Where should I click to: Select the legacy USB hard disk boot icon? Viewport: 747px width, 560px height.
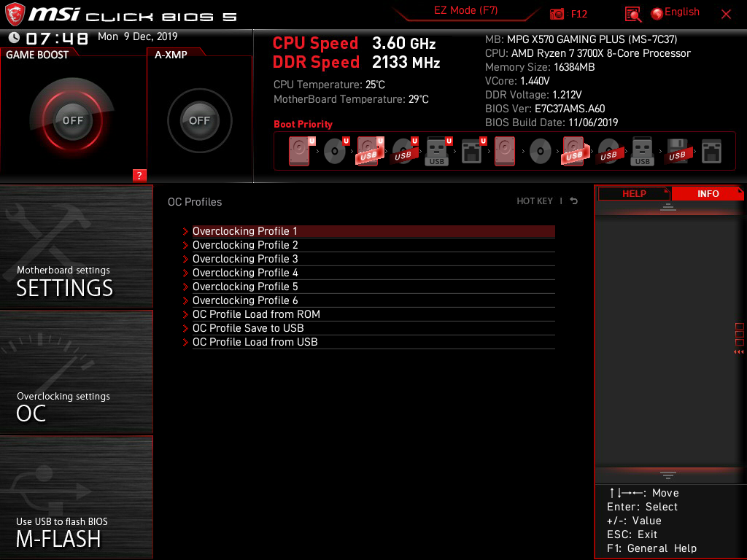pyautogui.click(x=576, y=152)
